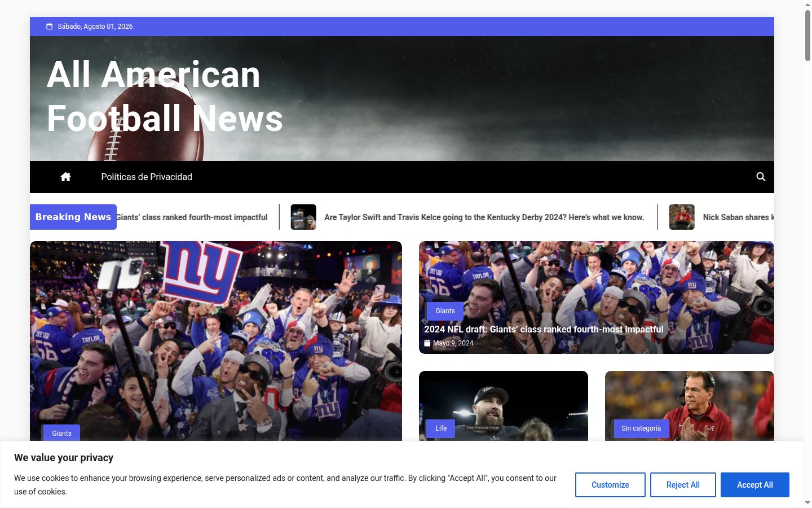Open the Nick Saban clapping article image

click(690, 406)
